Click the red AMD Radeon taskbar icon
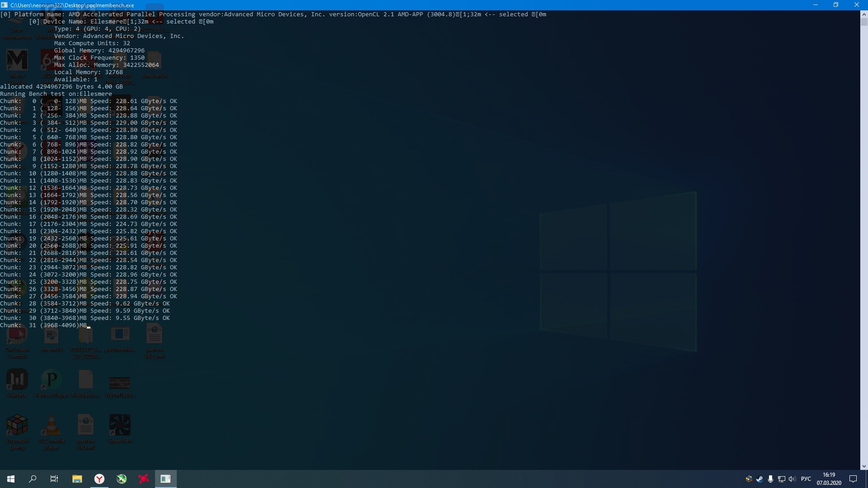868x488 pixels. (x=143, y=479)
